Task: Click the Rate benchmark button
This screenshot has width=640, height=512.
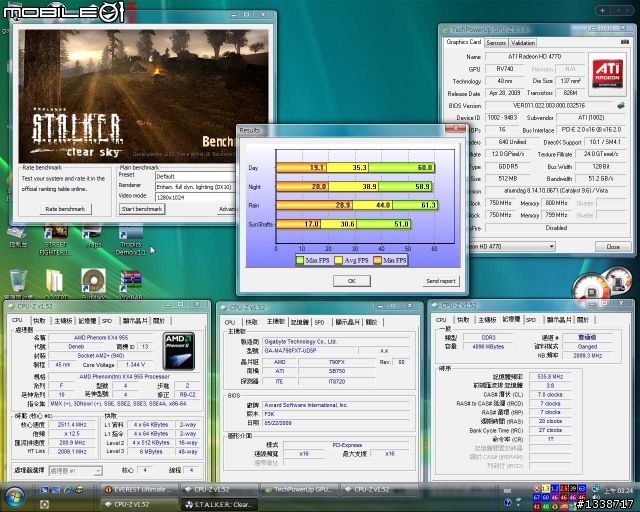Action: point(65,209)
